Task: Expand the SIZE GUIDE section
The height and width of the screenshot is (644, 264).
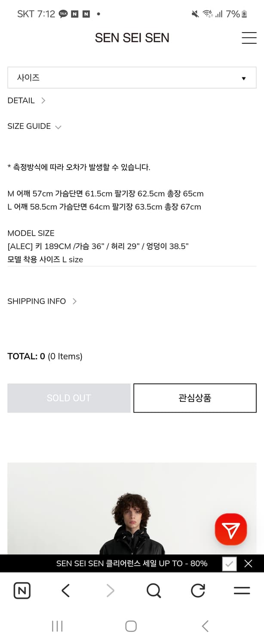Action: (x=34, y=126)
